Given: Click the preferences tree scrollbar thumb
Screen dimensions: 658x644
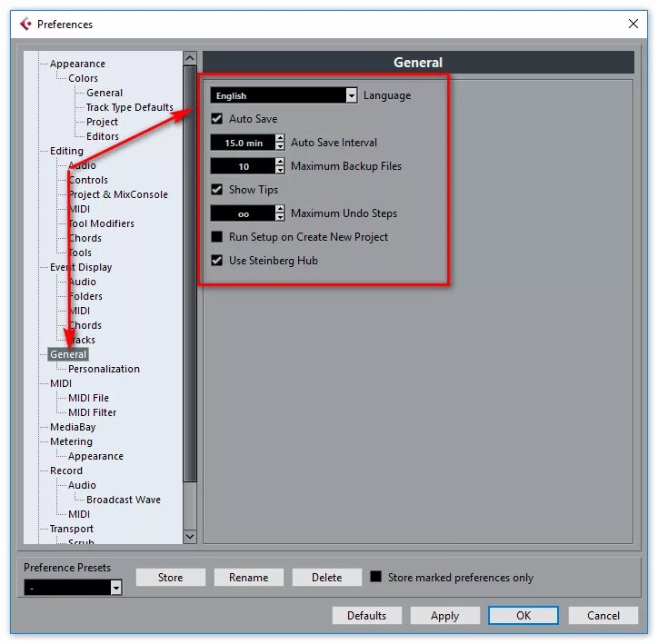Looking at the screenshot, I should click(190, 273).
